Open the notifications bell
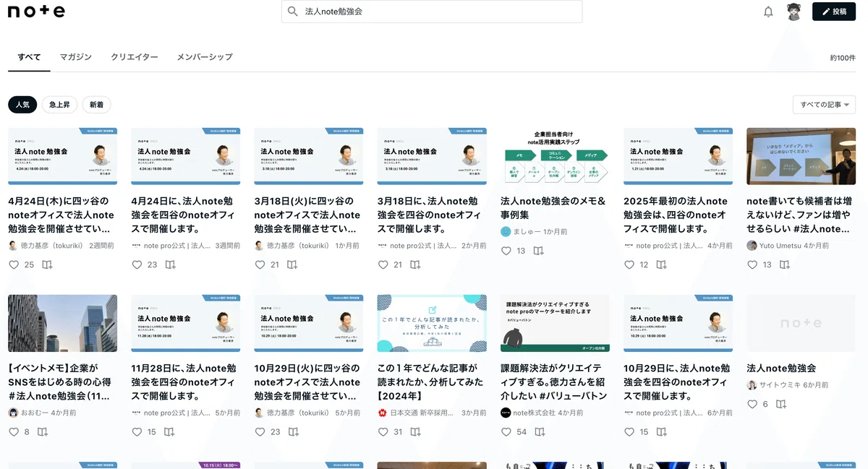The height and width of the screenshot is (469, 868). point(768,12)
